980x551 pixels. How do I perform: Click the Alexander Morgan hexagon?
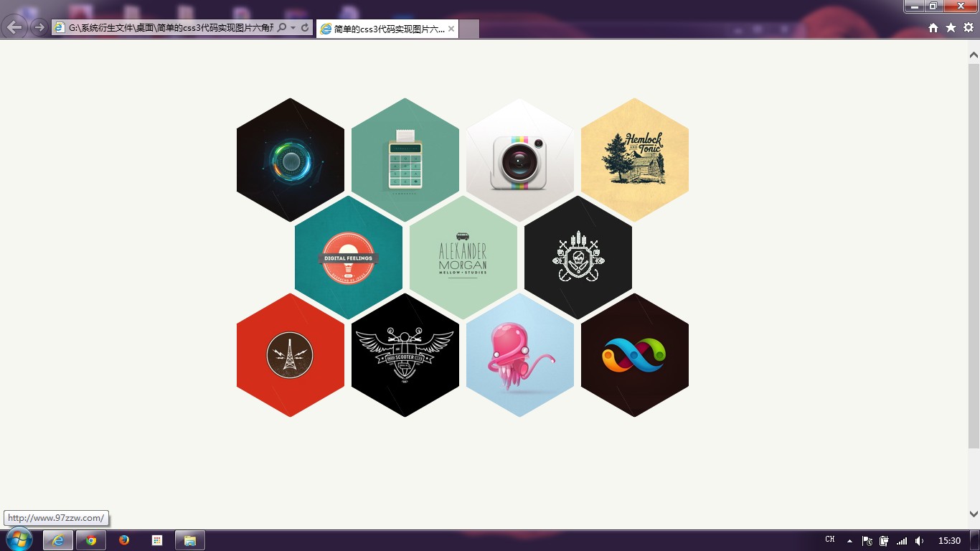[463, 258]
